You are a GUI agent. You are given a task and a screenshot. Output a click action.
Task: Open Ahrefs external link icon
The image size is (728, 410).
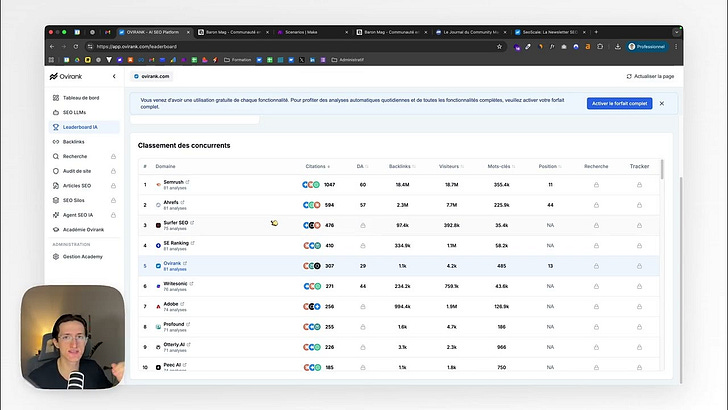(182, 202)
